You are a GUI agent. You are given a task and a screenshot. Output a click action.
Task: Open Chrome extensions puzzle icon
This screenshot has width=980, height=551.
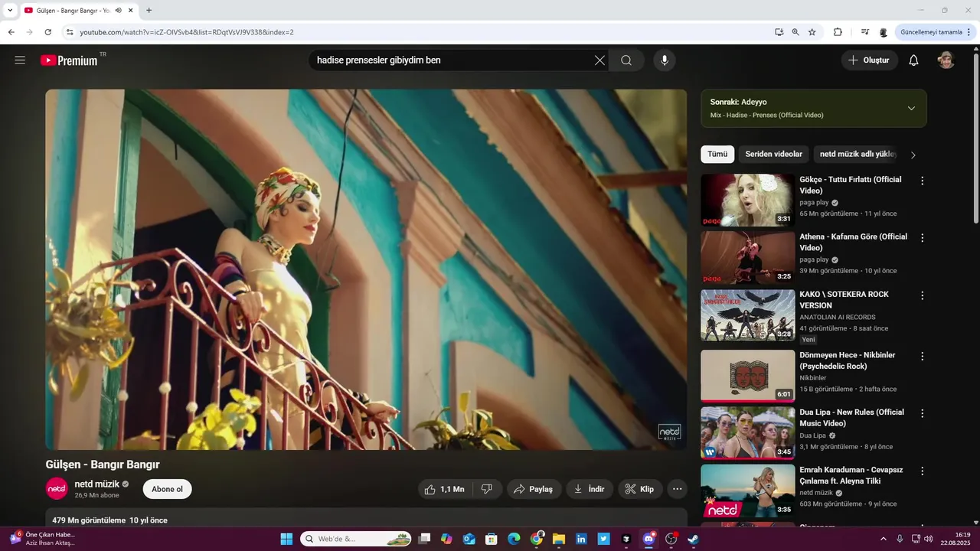click(838, 32)
